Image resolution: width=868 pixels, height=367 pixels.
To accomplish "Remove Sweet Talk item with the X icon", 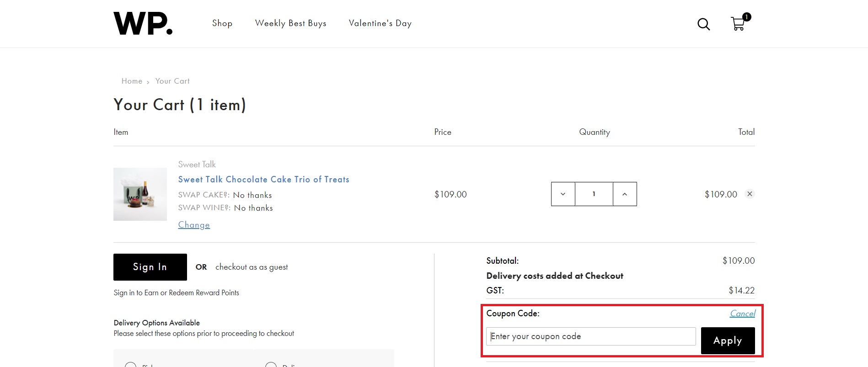I will click(750, 194).
